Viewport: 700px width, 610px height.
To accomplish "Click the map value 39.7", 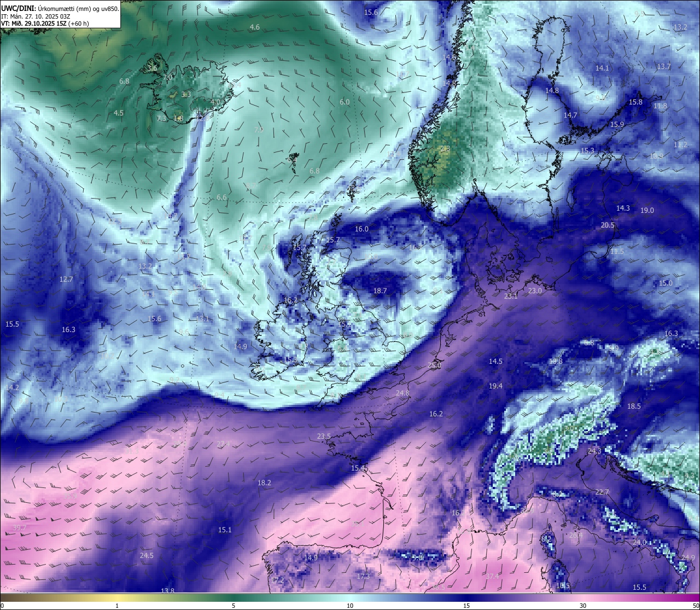I will click(x=20, y=527).
